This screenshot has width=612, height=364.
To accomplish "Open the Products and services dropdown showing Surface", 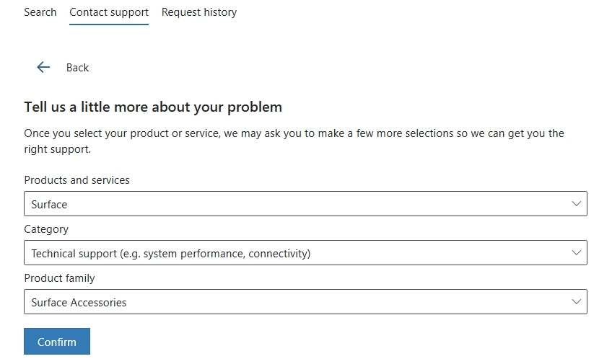I will tap(305, 204).
